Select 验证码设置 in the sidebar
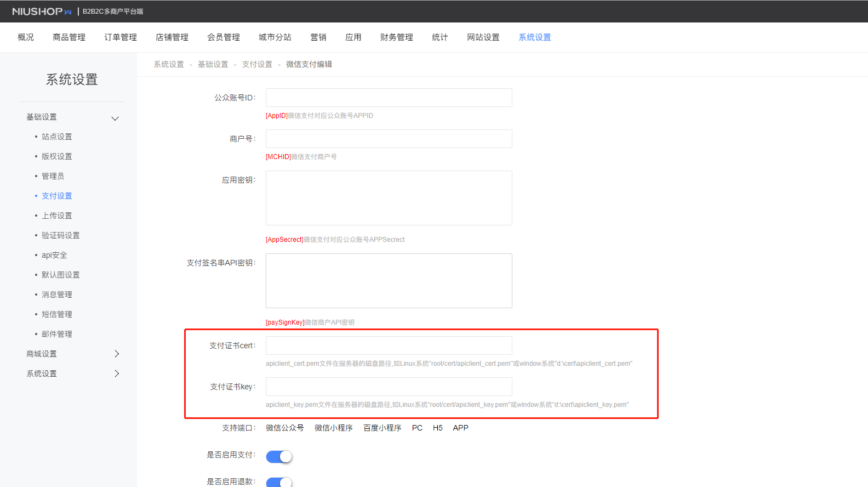Screen dimensions: 868x487 (61, 235)
